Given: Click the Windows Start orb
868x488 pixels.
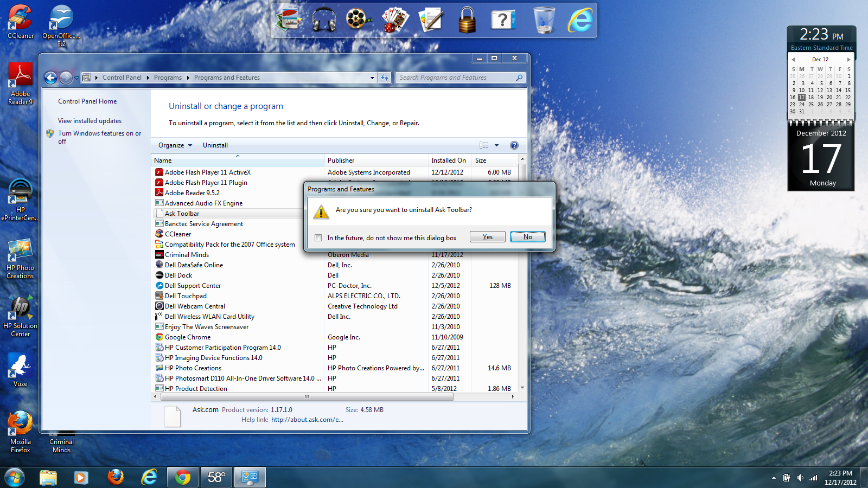Looking at the screenshot, I should [15, 477].
